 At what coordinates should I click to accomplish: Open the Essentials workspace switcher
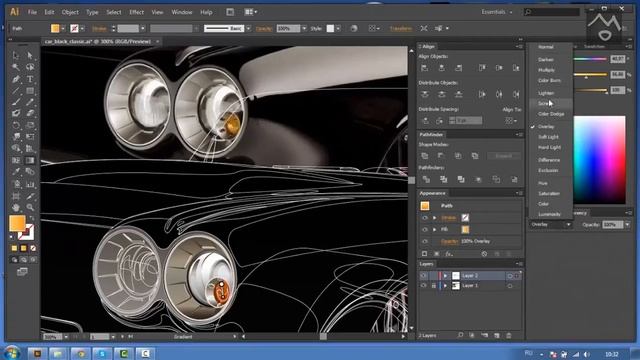(x=496, y=12)
